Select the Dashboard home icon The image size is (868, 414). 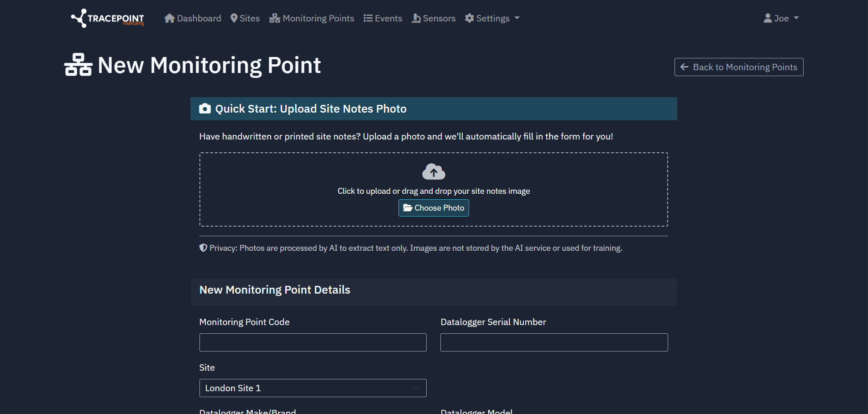169,18
